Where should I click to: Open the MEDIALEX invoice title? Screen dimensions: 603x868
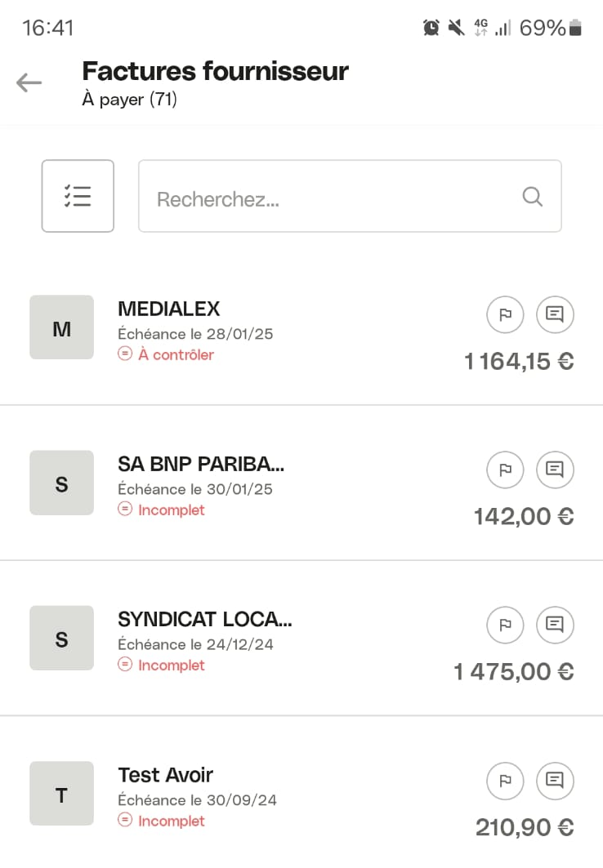pyautogui.click(x=169, y=309)
